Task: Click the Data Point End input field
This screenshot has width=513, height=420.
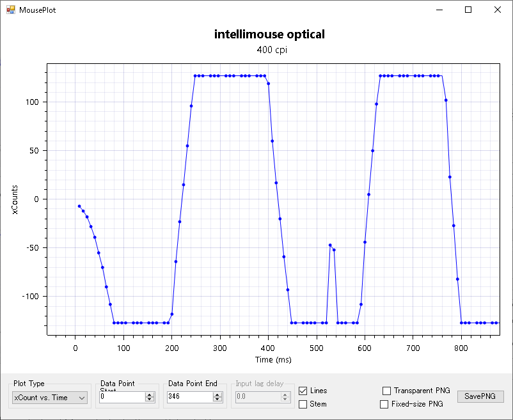Action: point(190,397)
